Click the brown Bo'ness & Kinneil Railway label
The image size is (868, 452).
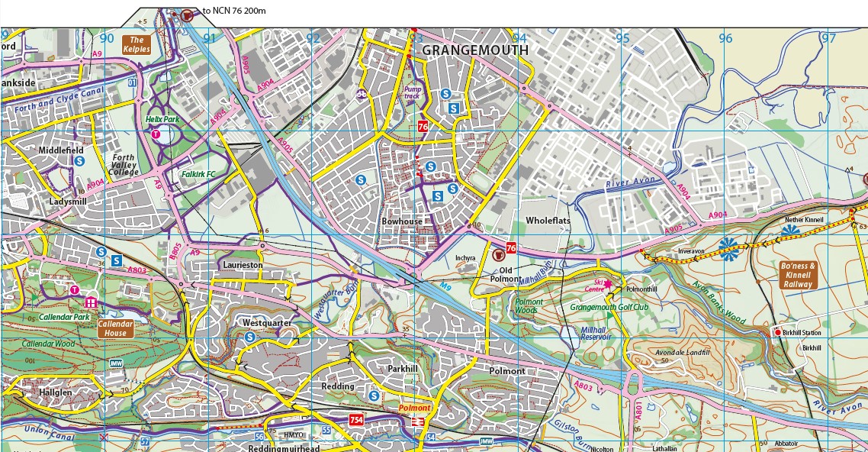point(798,276)
